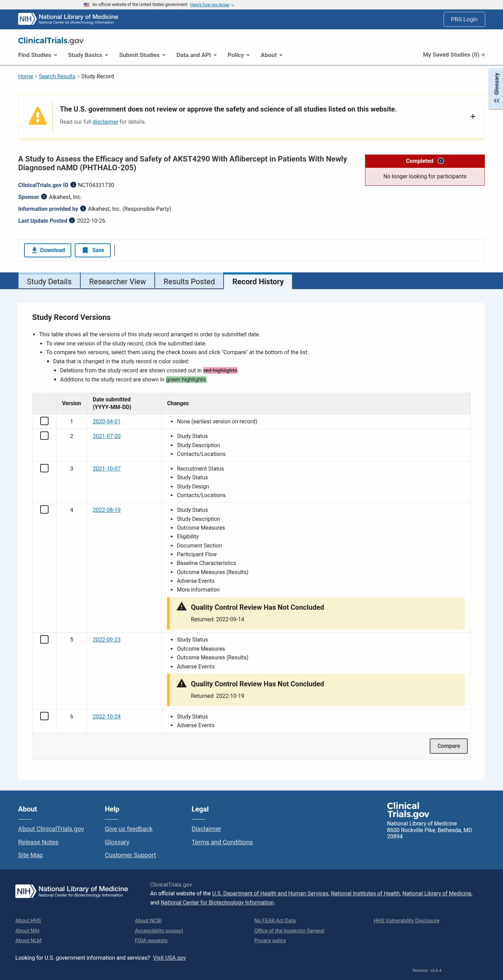Open the Submit Studies dropdown
Screen dimensions: 503x980
pyautogui.click(x=142, y=55)
